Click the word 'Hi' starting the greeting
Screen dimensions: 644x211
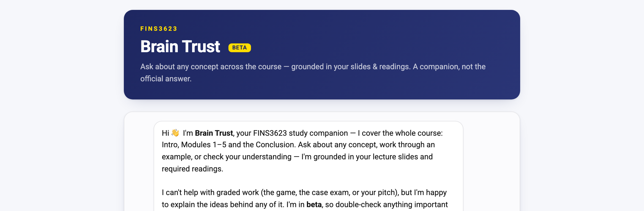click(x=165, y=133)
